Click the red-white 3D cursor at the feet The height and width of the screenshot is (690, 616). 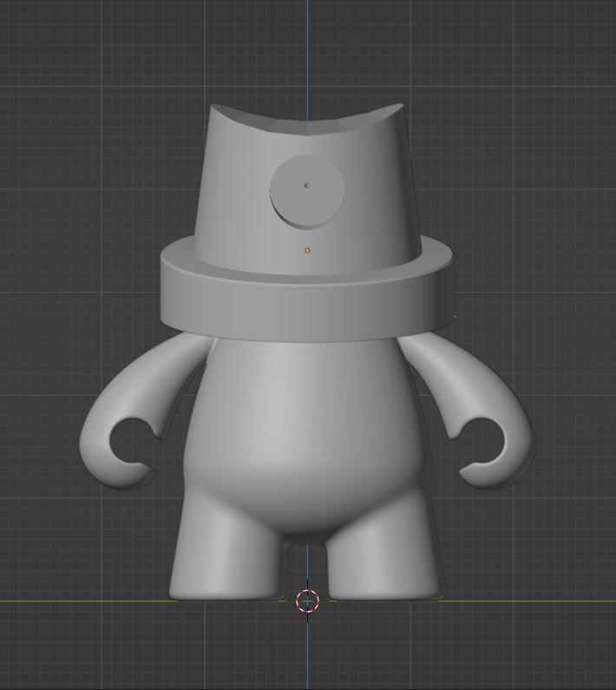307,600
